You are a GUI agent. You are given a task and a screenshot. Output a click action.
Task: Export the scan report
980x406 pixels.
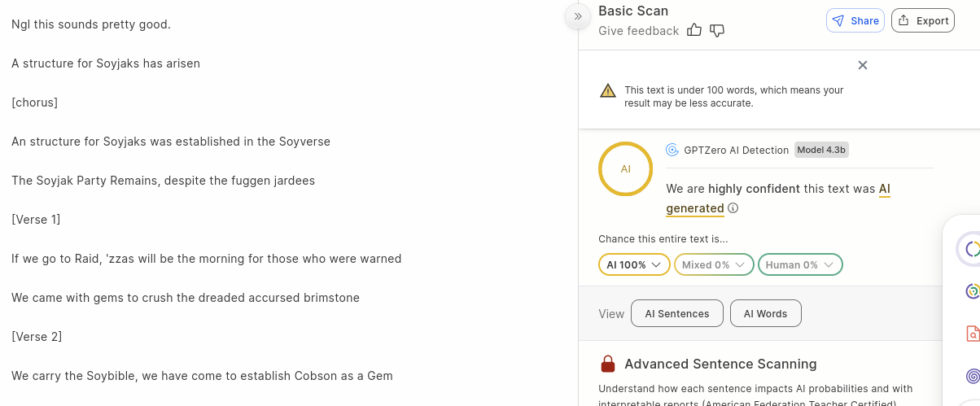point(923,20)
